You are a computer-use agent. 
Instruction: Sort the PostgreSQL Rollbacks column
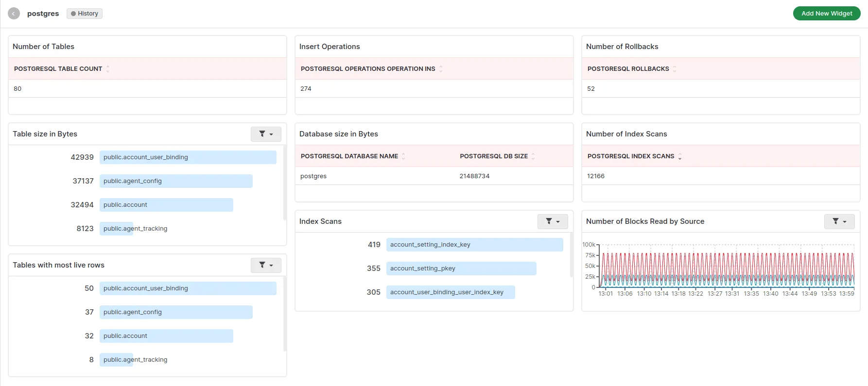point(675,69)
